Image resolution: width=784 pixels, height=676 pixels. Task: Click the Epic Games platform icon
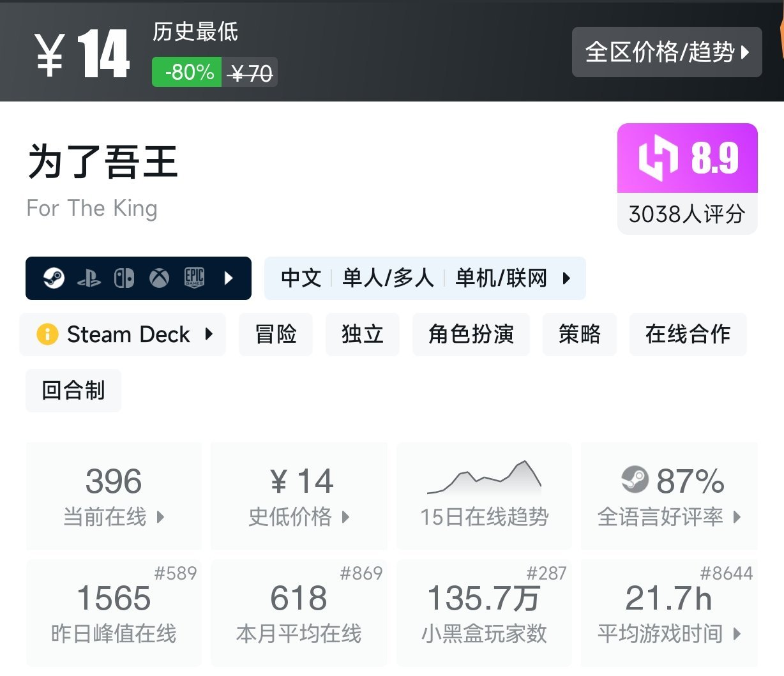click(x=194, y=278)
